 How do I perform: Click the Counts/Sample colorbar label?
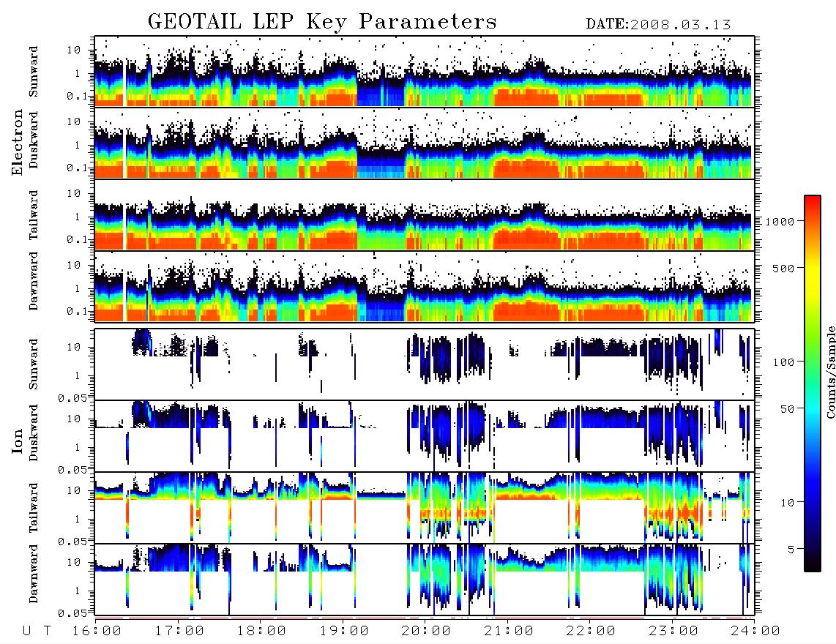point(830,372)
